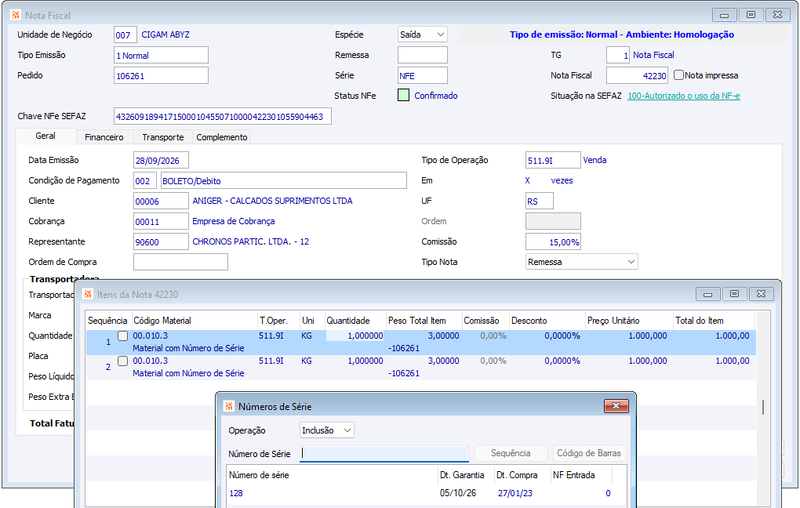
Task: Click Quantidade cell of item sequence 1
Action: 355,336
